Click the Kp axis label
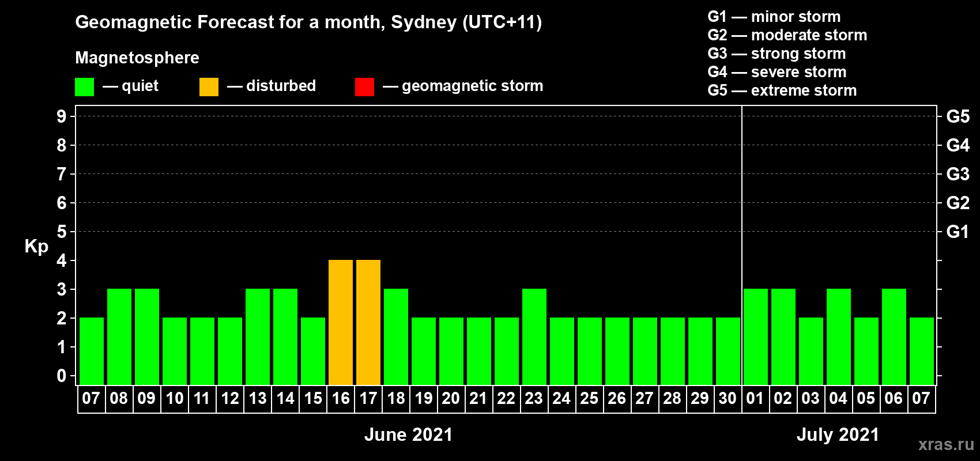The height and width of the screenshot is (461, 980). [x=36, y=247]
